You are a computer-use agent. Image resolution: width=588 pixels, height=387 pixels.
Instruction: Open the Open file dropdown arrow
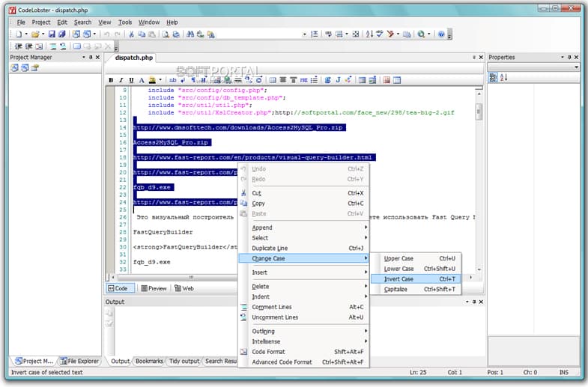click(43, 34)
